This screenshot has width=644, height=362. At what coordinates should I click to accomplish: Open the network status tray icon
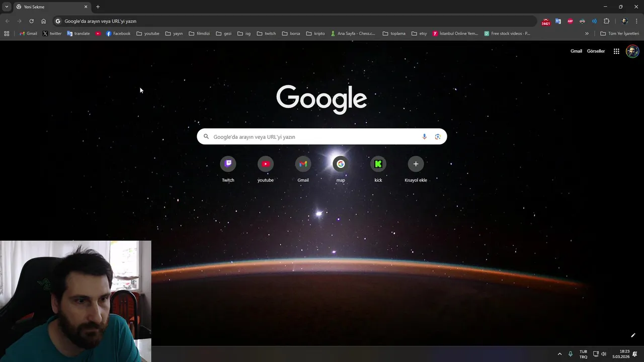[596, 354]
